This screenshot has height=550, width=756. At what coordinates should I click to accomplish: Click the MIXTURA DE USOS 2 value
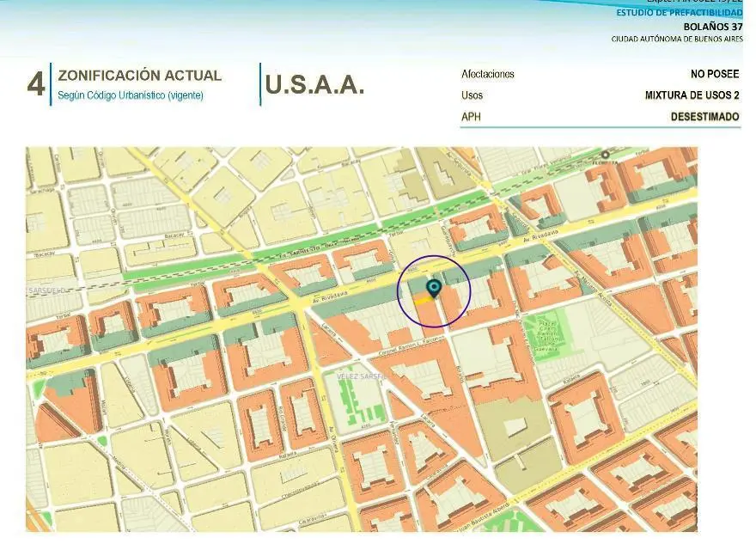point(692,95)
